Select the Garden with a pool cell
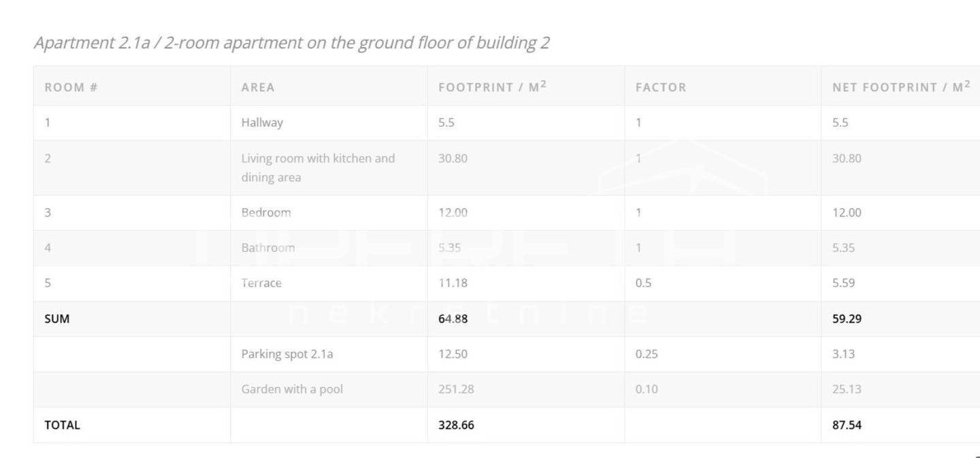 click(292, 389)
